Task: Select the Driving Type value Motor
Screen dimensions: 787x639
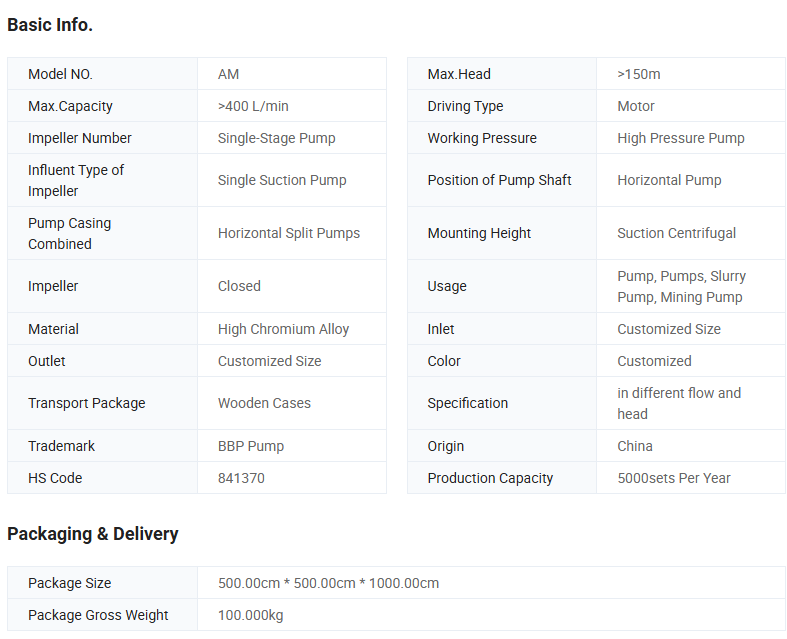Action: pyautogui.click(x=636, y=106)
